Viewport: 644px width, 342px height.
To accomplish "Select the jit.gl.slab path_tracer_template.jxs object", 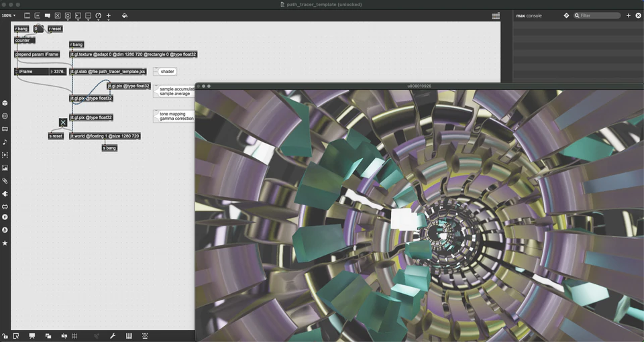I will pos(107,72).
